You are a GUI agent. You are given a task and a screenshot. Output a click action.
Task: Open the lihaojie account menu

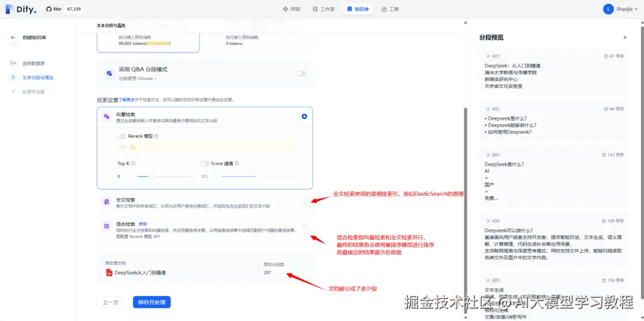coord(620,9)
